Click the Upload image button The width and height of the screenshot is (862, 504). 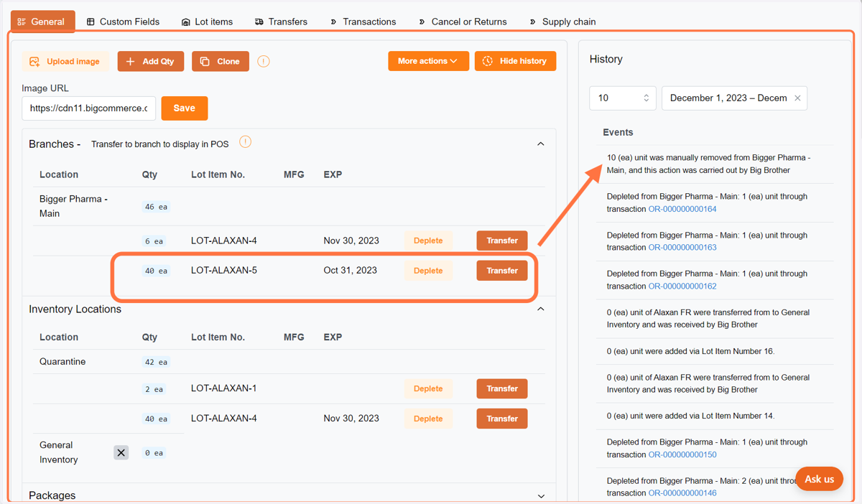pyautogui.click(x=65, y=62)
